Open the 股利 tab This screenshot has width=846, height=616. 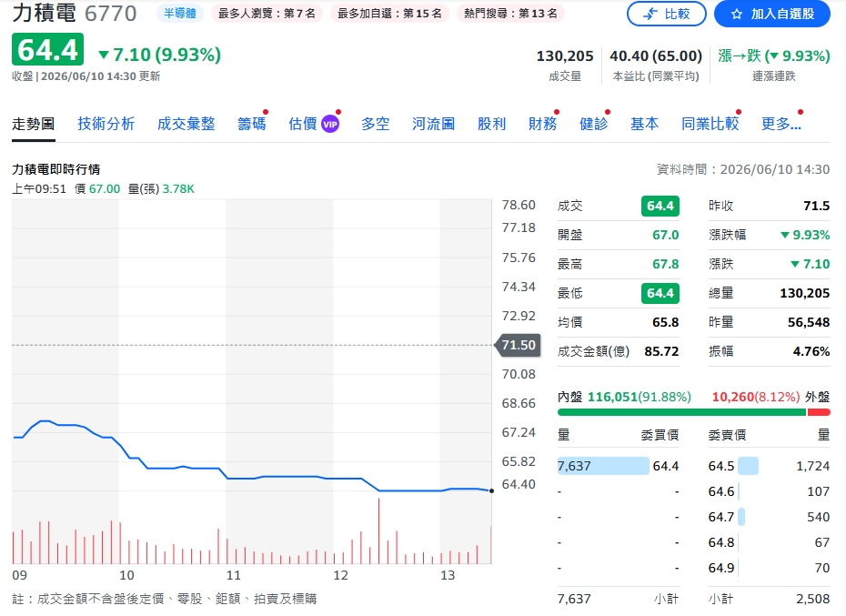491,124
